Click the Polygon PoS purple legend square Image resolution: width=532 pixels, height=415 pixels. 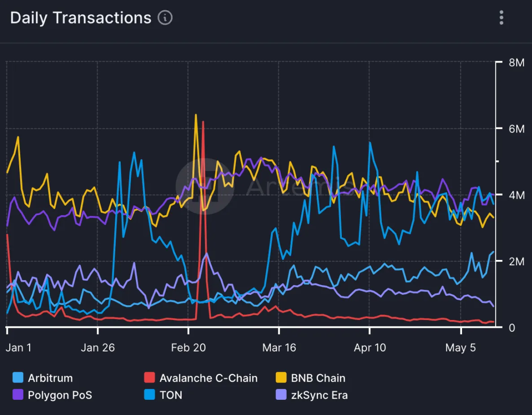click(18, 395)
